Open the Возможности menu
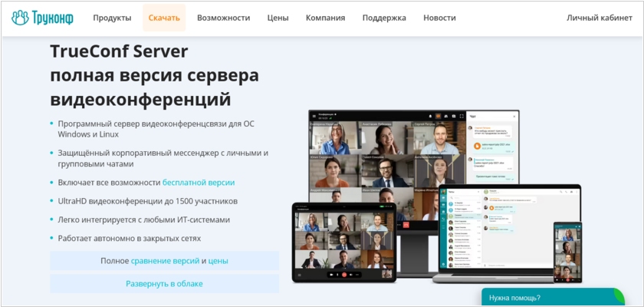The image size is (644, 307). (223, 18)
